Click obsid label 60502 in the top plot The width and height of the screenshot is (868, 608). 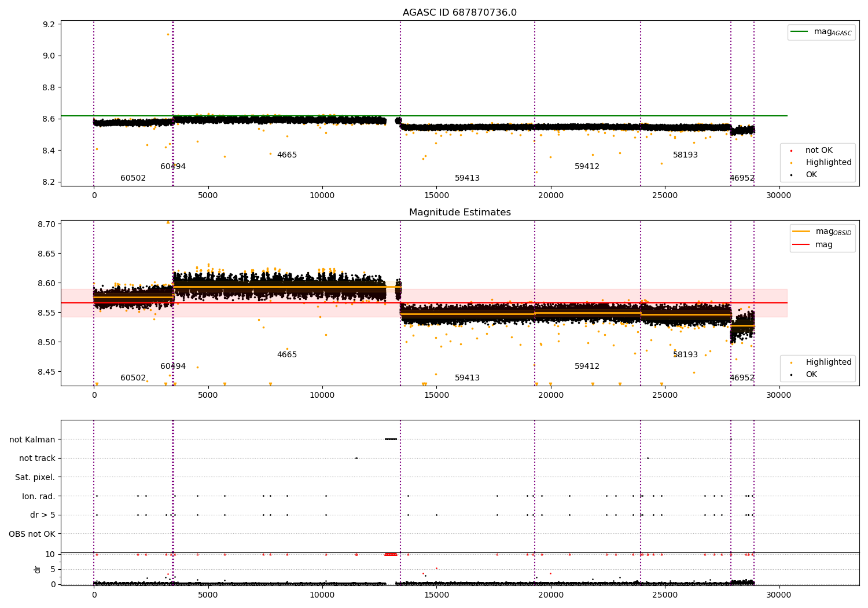point(133,178)
